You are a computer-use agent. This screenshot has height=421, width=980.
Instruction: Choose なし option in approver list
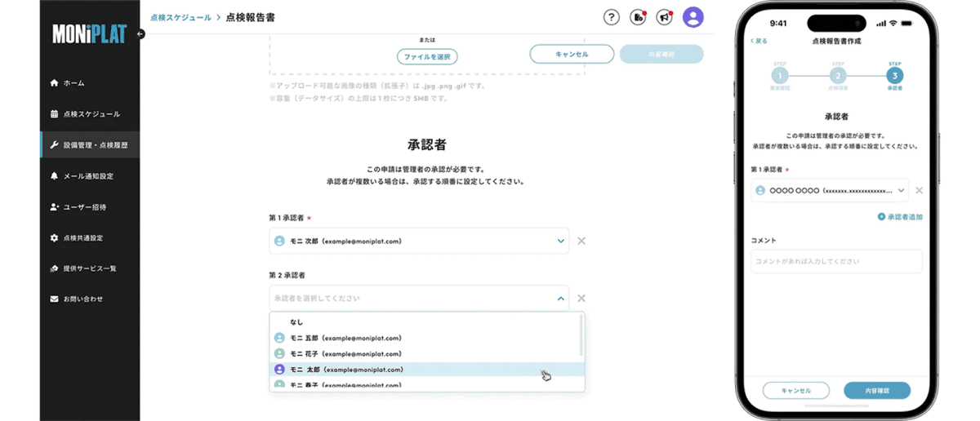[x=296, y=322]
